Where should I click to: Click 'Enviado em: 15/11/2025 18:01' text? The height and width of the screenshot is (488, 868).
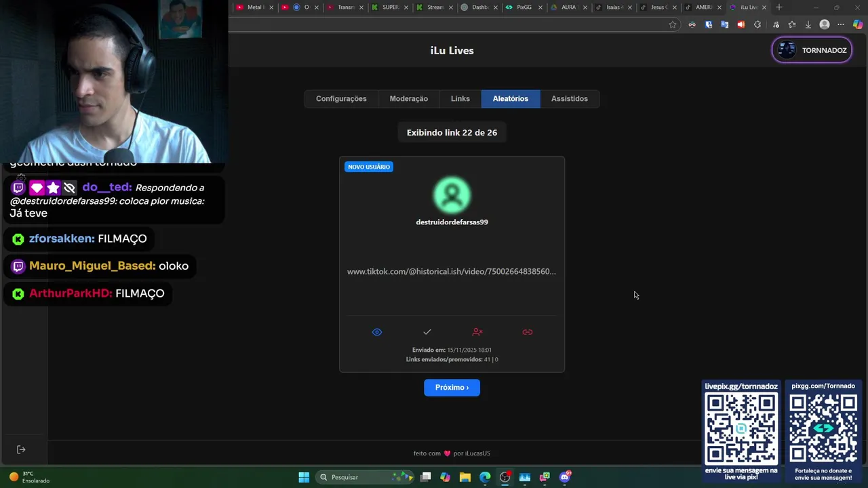point(452,350)
